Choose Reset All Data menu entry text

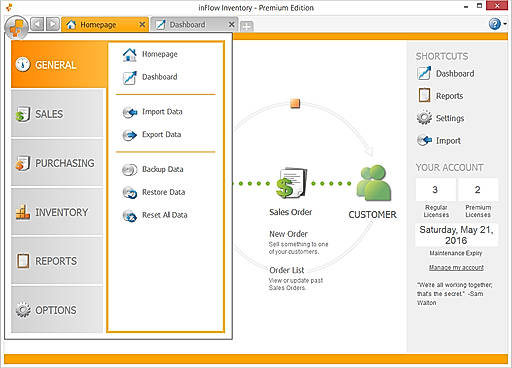coord(165,215)
